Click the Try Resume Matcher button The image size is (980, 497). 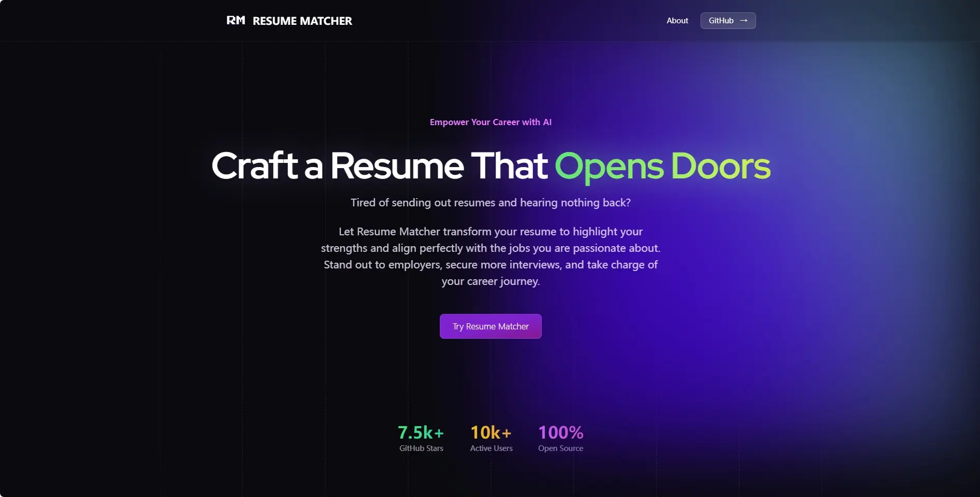[490, 326]
